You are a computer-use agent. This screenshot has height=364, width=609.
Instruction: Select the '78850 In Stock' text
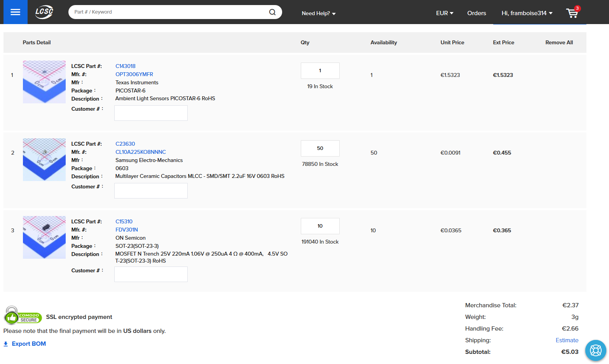tap(320, 164)
